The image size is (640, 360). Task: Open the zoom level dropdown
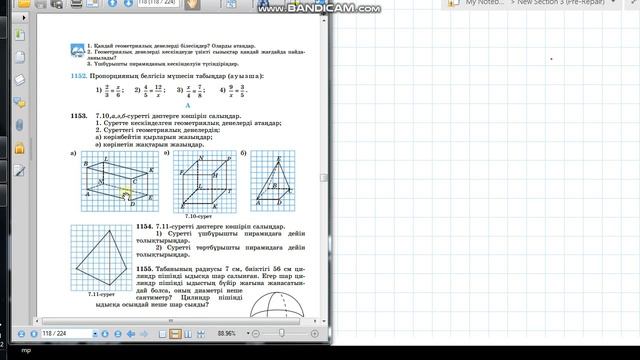(248, 333)
